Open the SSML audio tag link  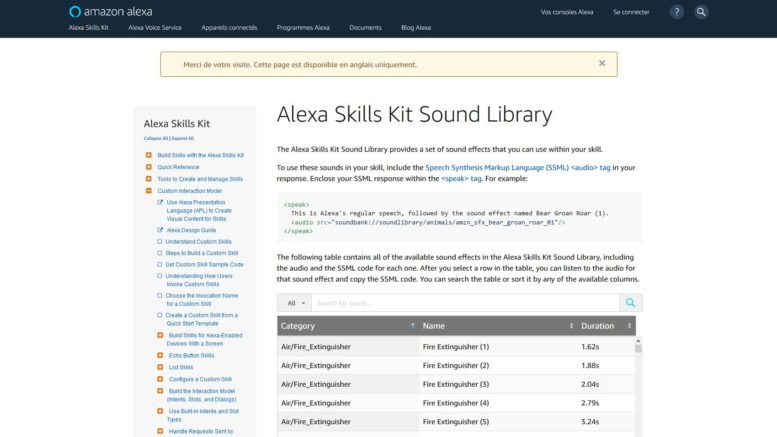click(x=518, y=167)
